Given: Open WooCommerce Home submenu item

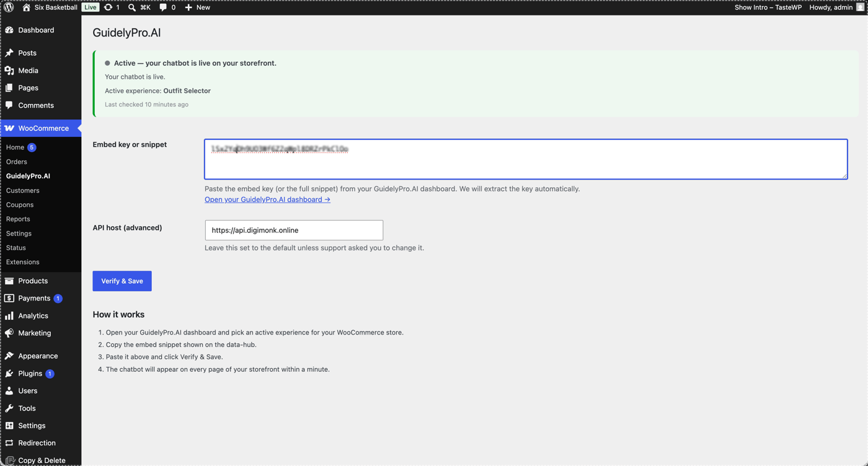Looking at the screenshot, I should point(15,147).
